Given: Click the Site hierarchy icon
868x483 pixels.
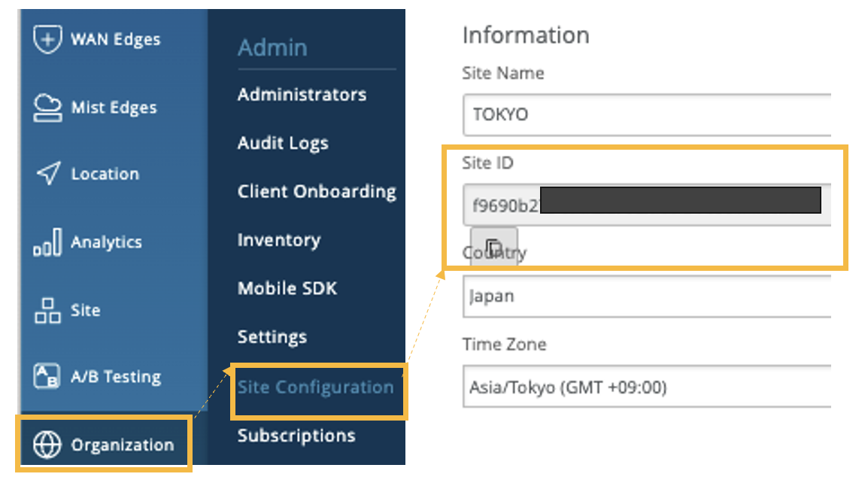Looking at the screenshot, I should point(47,310).
